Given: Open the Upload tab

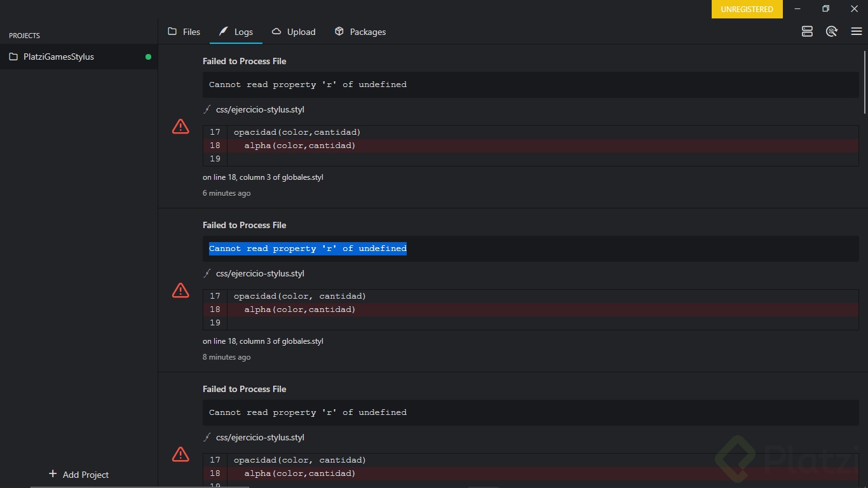Looking at the screenshot, I should pos(294,32).
